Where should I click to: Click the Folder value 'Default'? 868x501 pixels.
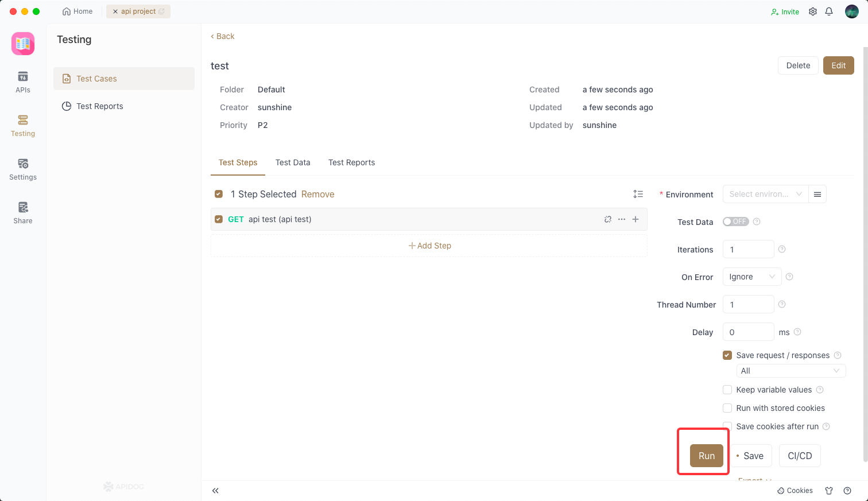tap(272, 90)
